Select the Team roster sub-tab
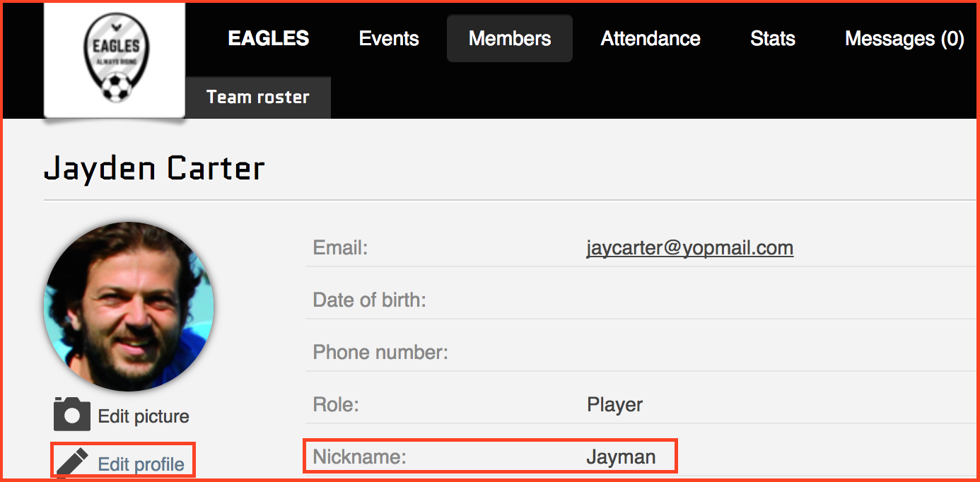Screen dimensions: 980x482 click(x=258, y=98)
